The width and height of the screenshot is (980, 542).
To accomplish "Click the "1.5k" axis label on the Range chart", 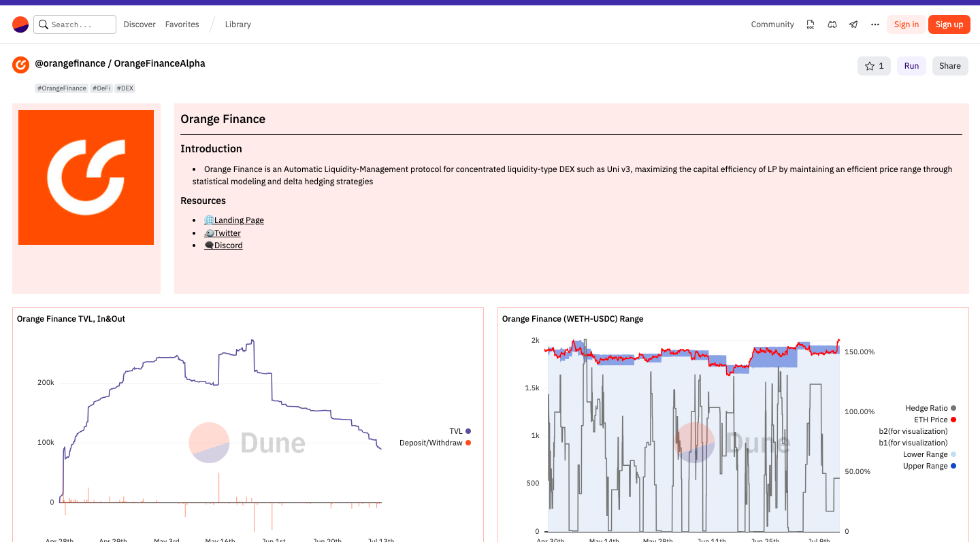I will click(x=531, y=388).
